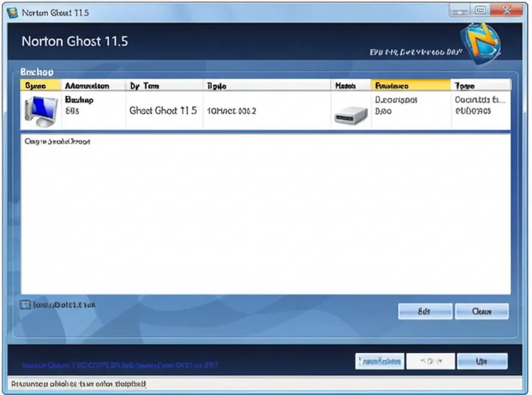The height and width of the screenshot is (395, 532).
Task: Click the maximize button in title bar
Action: (480, 11)
